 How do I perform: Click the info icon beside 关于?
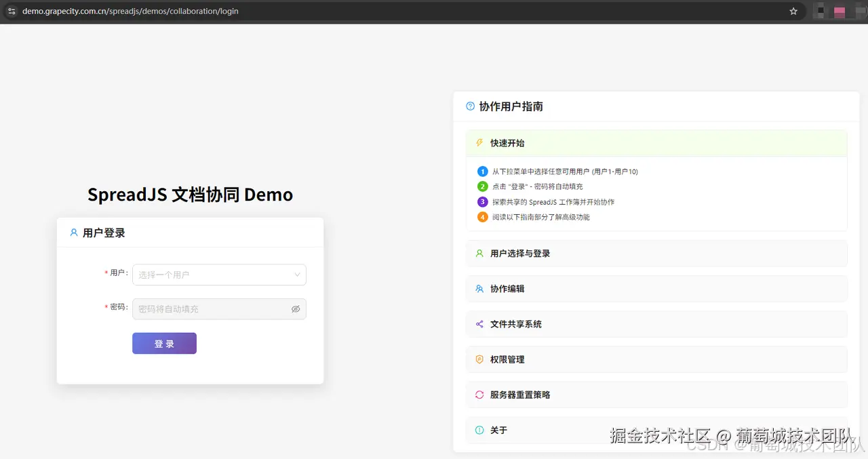[x=480, y=430]
